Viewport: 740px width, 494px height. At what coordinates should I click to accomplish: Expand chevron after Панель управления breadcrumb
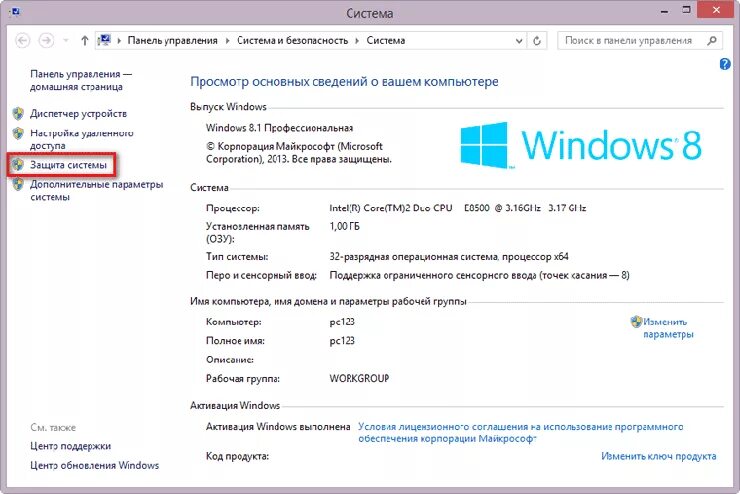[227, 41]
